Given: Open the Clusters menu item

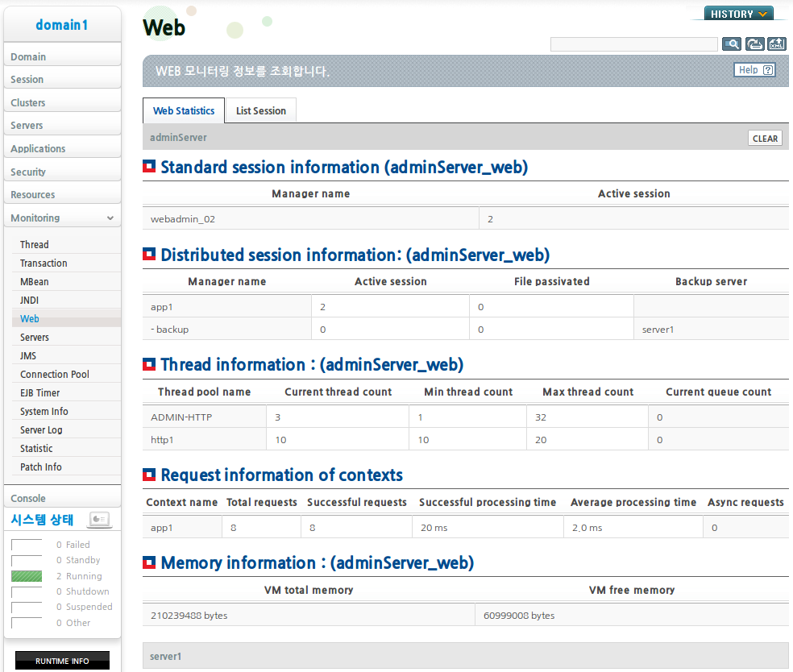Looking at the screenshot, I should point(62,102).
